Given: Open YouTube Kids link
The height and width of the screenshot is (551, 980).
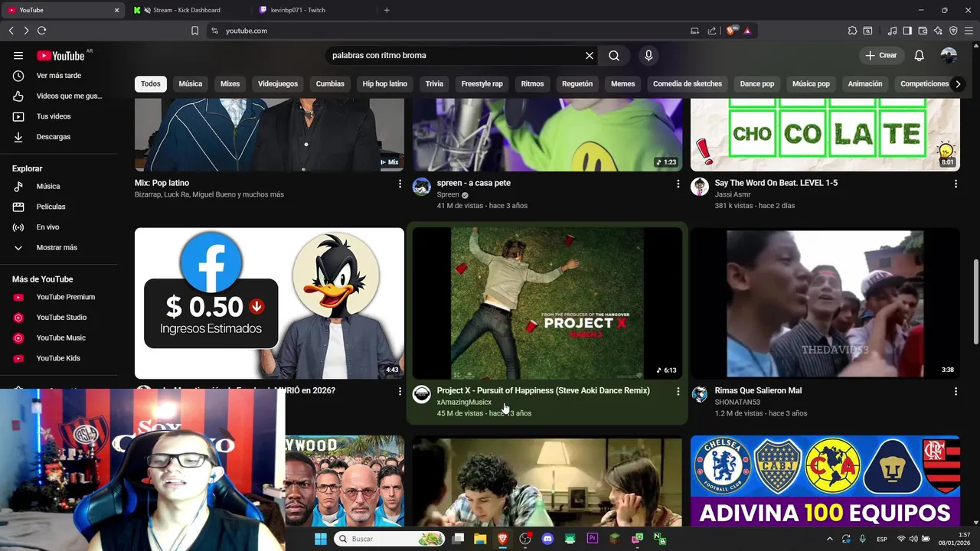Looking at the screenshot, I should [x=59, y=358].
